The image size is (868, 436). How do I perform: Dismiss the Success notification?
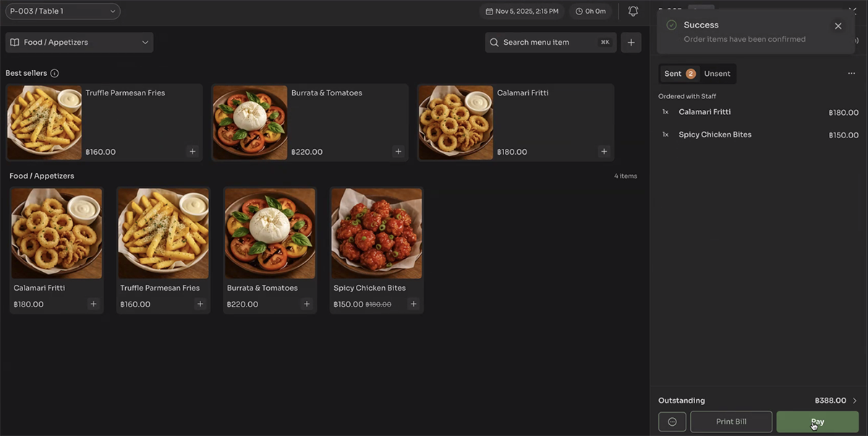point(838,26)
